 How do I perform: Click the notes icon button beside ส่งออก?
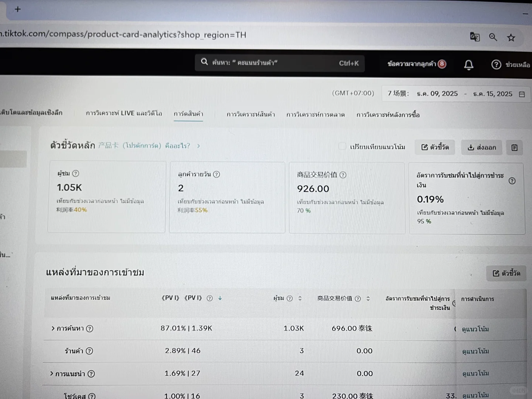(514, 148)
